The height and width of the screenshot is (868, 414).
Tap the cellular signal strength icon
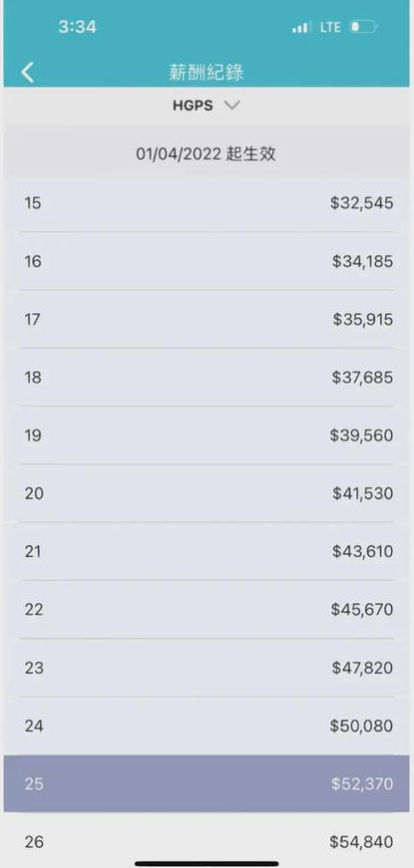click(301, 27)
